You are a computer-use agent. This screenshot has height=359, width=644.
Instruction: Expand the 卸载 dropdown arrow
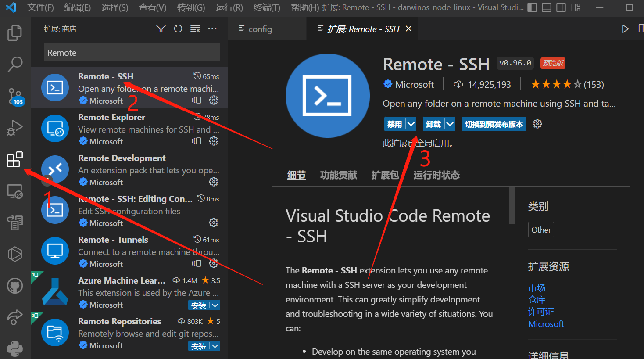click(x=450, y=124)
